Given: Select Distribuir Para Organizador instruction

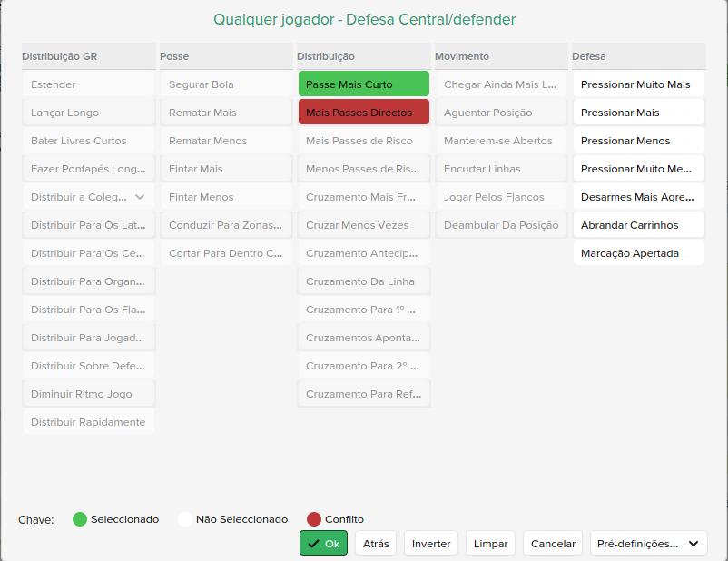Looking at the screenshot, I should pos(88,281).
